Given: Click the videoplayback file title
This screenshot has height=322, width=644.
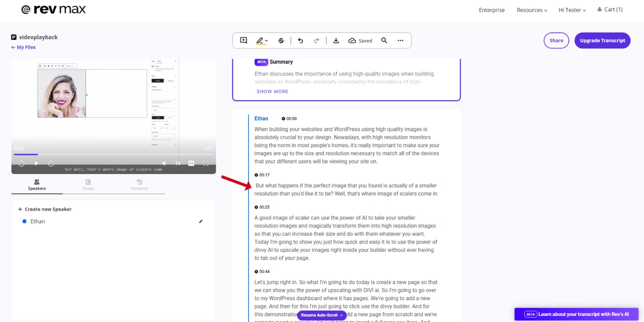Looking at the screenshot, I should pos(38,37).
